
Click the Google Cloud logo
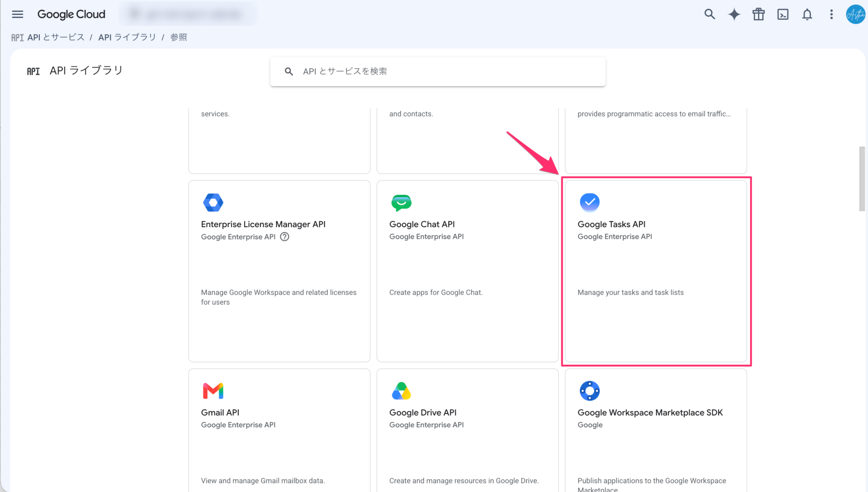click(71, 14)
